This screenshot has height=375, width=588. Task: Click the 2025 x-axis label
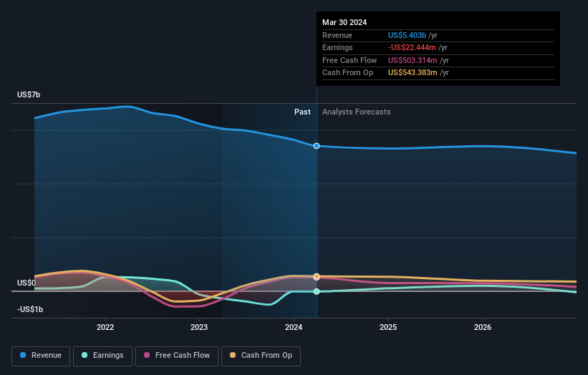[x=388, y=328]
